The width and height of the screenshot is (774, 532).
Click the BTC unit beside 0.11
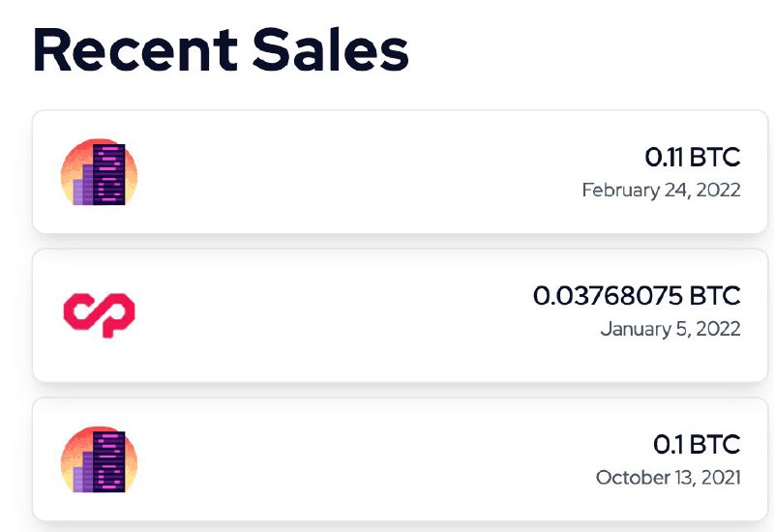[715, 157]
